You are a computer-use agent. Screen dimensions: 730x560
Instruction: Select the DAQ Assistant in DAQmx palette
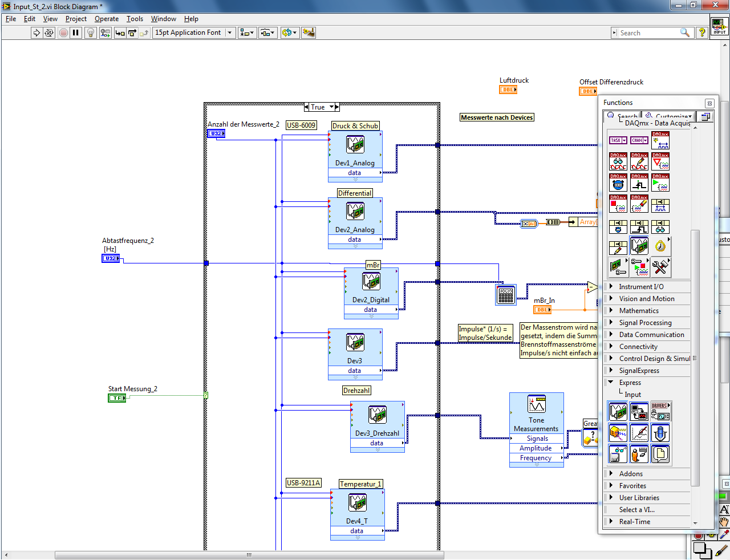(x=639, y=246)
